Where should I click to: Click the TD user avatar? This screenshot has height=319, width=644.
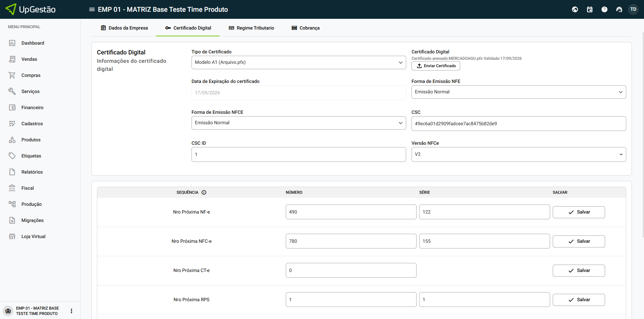[633, 9]
